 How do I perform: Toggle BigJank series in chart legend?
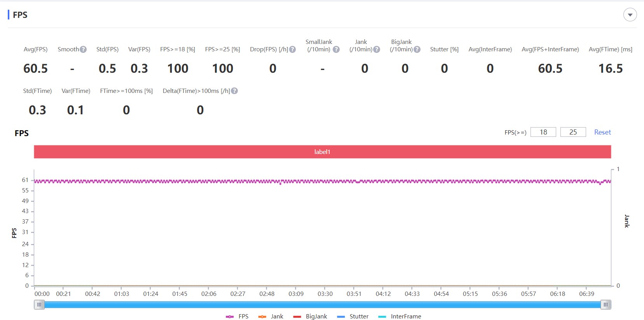click(310, 317)
